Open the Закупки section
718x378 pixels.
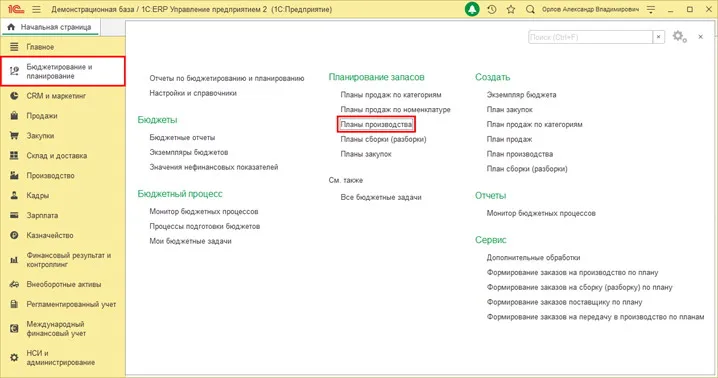(x=40, y=136)
